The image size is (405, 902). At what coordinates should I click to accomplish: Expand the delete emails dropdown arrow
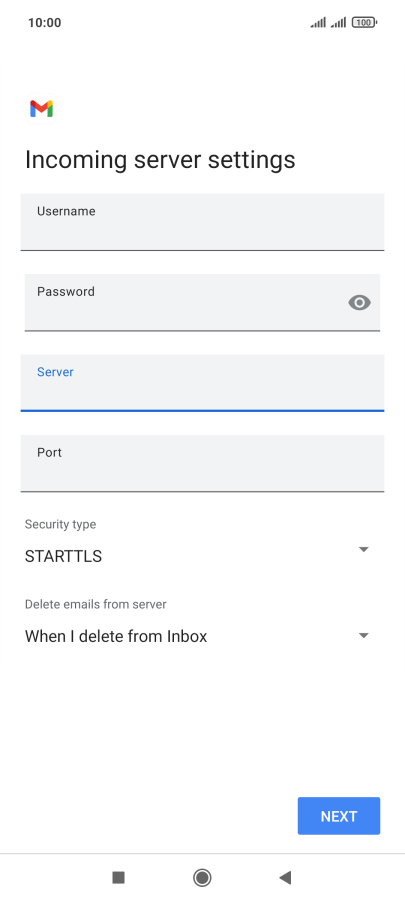364,636
